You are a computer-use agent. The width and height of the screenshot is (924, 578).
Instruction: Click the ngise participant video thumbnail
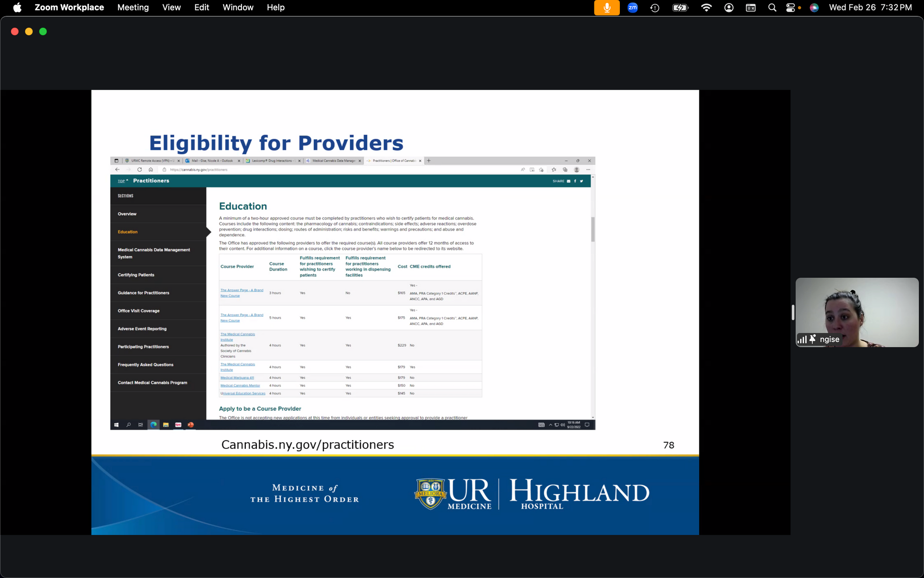tap(857, 308)
